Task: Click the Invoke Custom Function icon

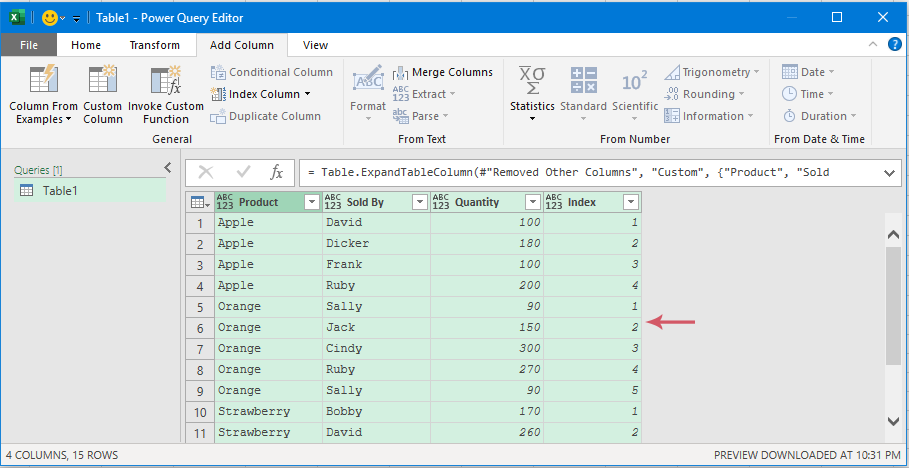Action: tap(165, 80)
